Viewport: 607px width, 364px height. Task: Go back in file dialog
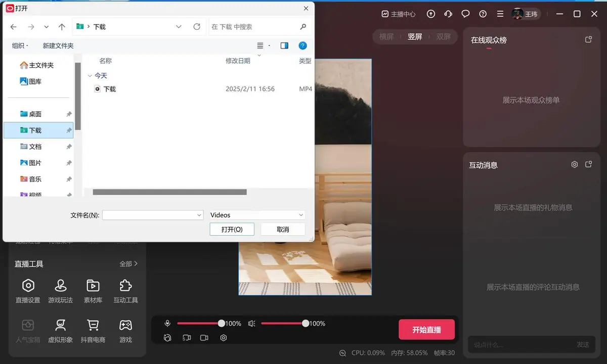pos(14,27)
